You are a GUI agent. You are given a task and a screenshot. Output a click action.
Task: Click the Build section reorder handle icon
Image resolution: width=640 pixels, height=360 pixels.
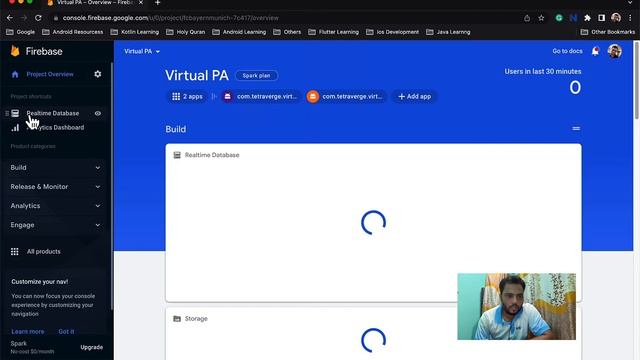click(576, 129)
